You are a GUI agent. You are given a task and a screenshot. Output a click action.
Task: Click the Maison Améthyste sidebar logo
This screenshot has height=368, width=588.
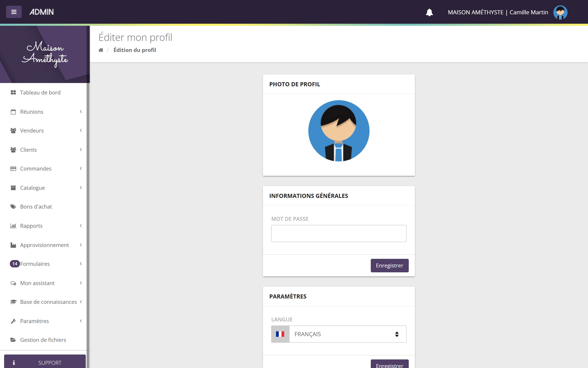(x=45, y=54)
